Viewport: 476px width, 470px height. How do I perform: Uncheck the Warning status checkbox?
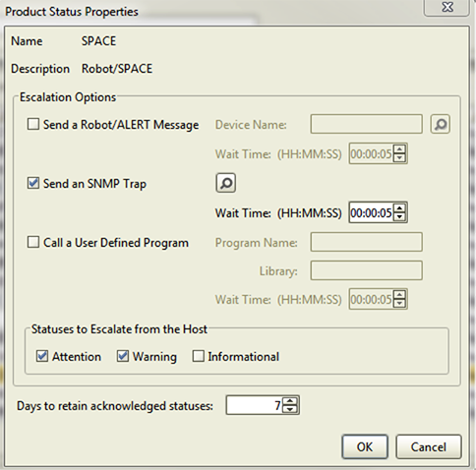(123, 356)
